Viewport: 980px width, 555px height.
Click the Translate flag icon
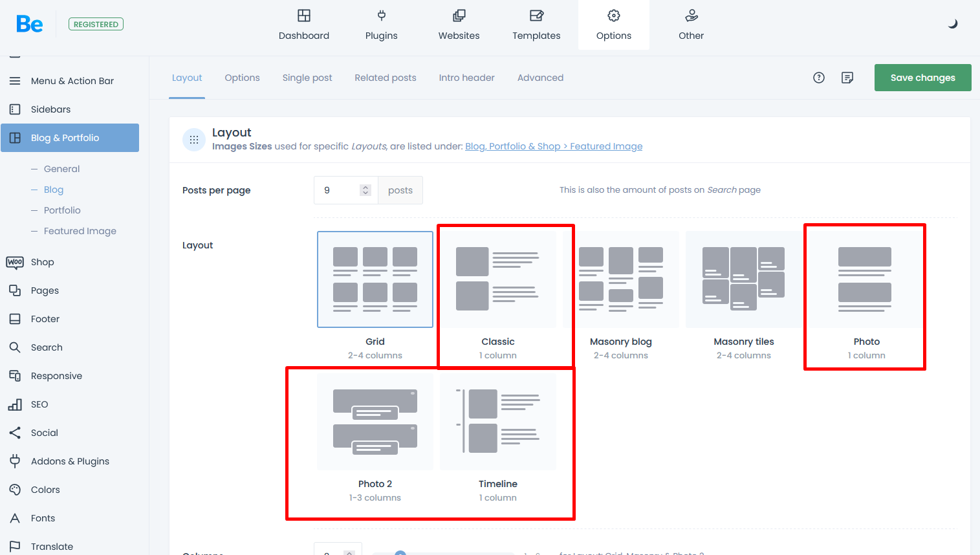[x=15, y=547]
